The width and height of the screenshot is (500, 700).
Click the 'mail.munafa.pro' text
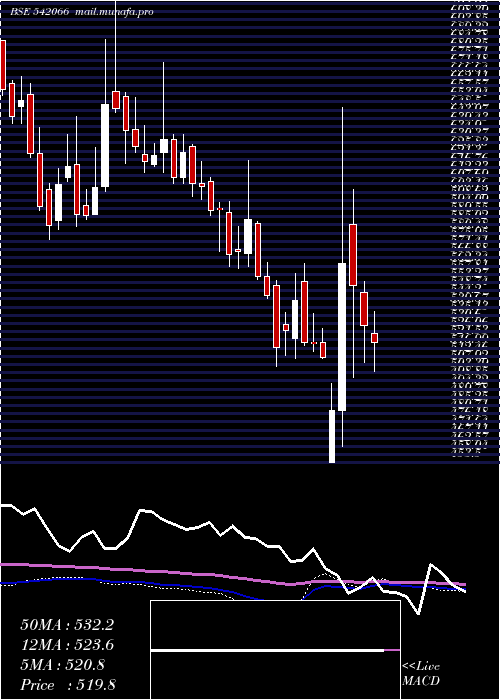[x=113, y=12]
